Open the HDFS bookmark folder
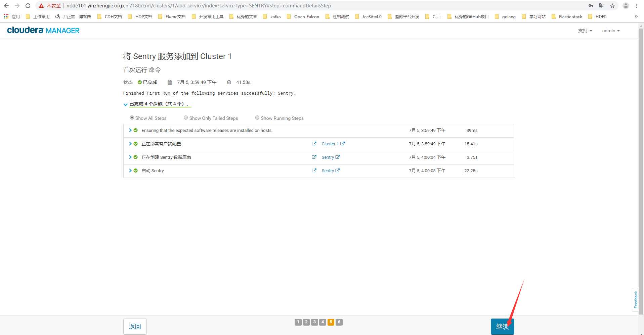Screen dimensions: 644x335 [597, 16]
